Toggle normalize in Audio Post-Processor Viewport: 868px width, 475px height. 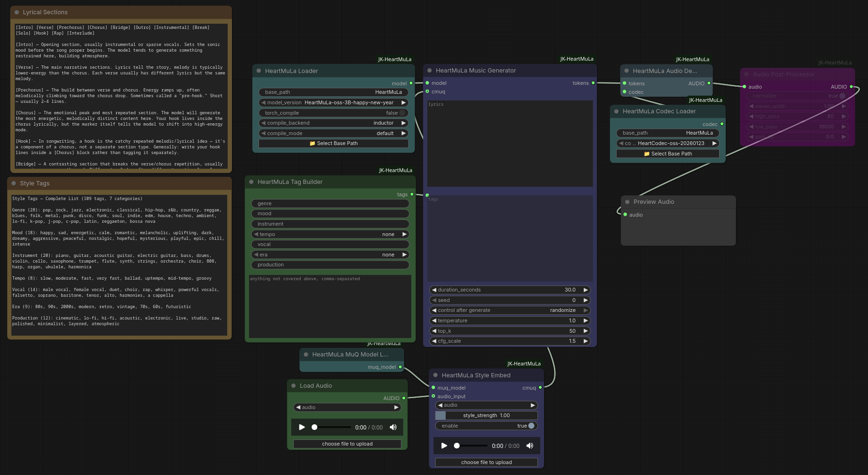842,96
